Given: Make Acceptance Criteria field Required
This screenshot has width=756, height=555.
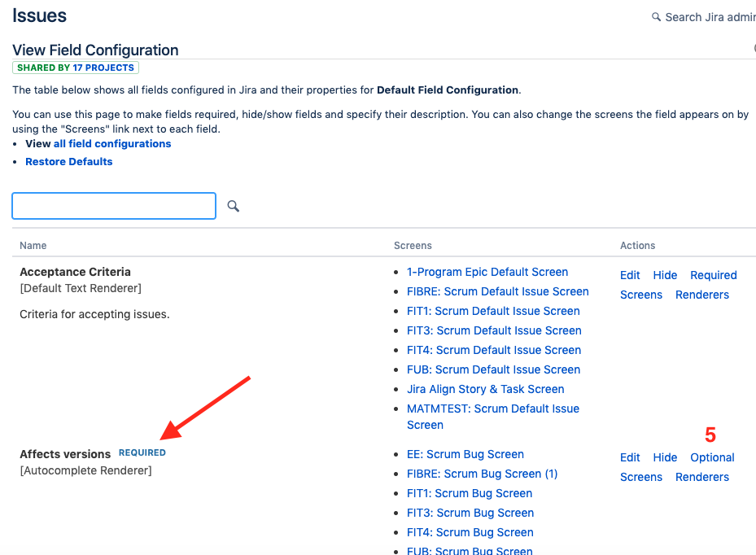Looking at the screenshot, I should tap(714, 275).
